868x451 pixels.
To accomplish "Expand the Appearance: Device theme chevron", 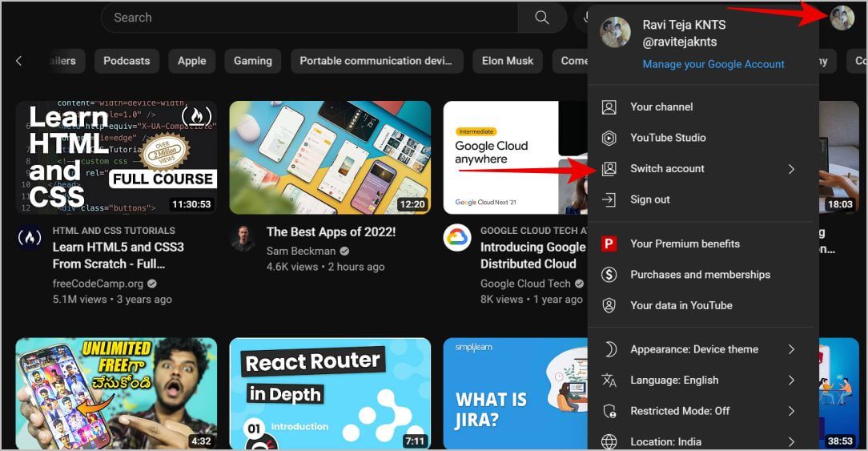I will 791,349.
